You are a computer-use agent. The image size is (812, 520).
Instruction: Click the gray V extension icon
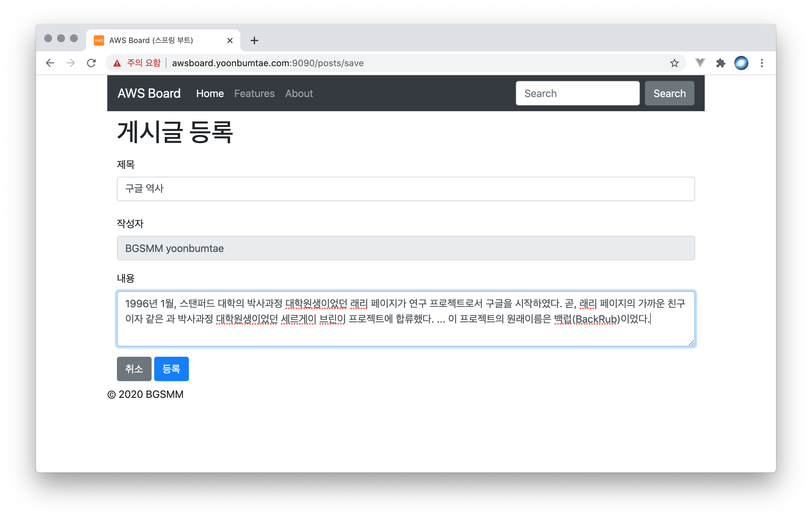[x=700, y=63]
